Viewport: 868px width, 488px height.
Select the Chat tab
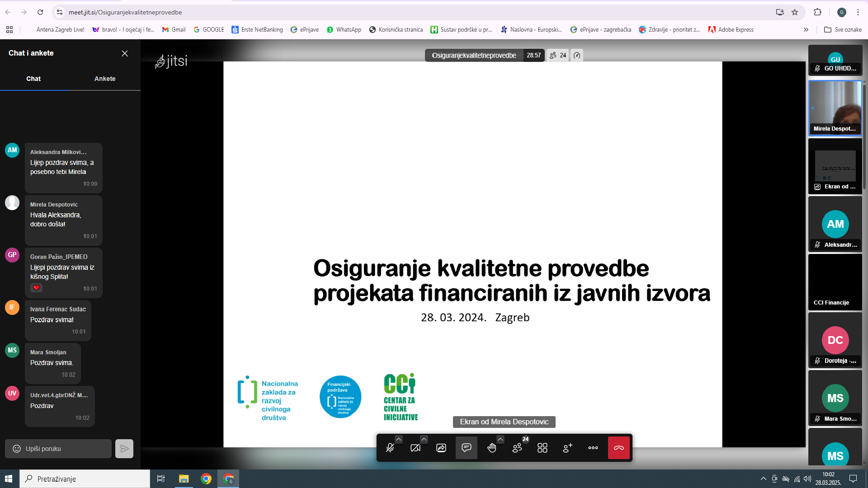[x=33, y=79]
